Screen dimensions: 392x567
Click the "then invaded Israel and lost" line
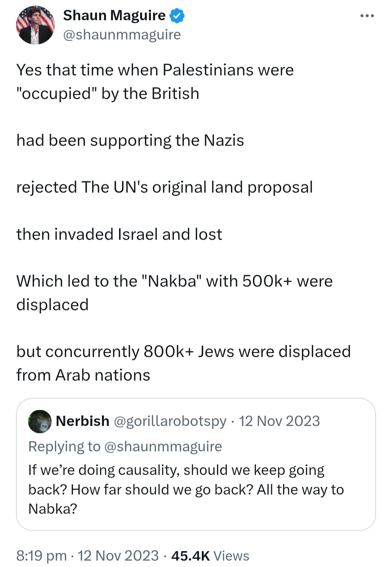coord(119,234)
